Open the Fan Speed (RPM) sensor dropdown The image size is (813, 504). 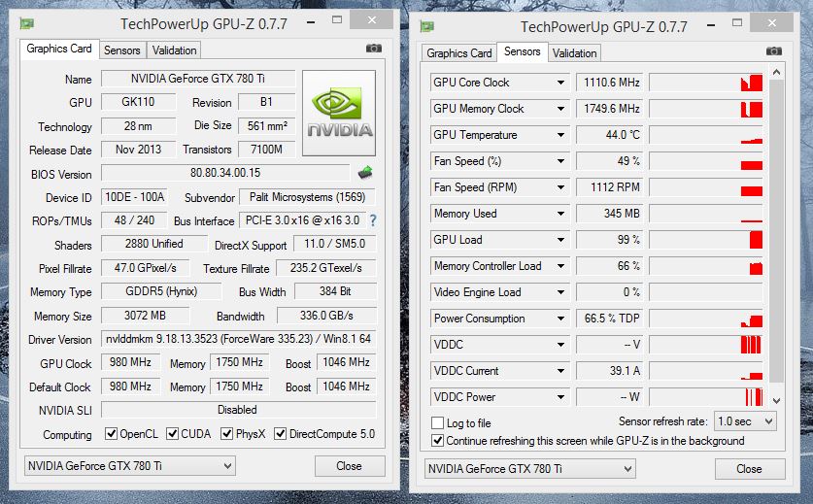point(560,187)
